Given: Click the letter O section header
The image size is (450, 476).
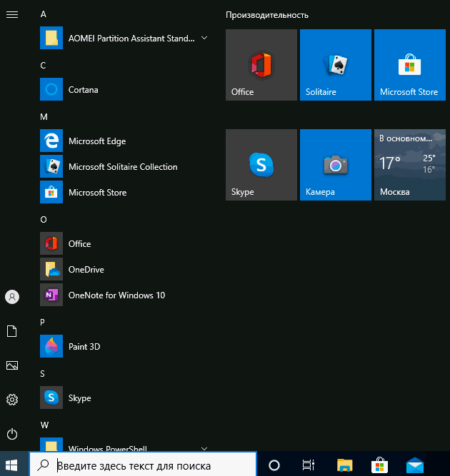Looking at the screenshot, I should tap(44, 220).
